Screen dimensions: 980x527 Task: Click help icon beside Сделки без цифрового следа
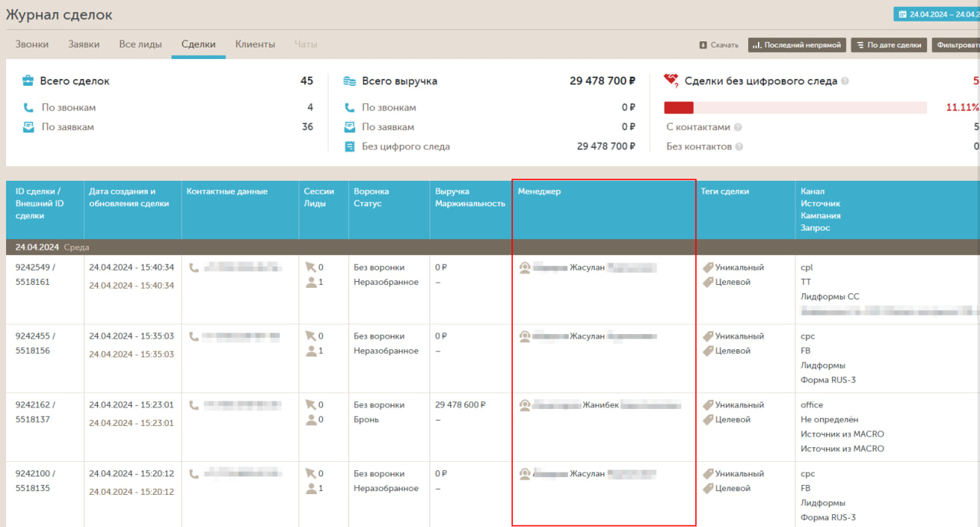click(x=845, y=81)
